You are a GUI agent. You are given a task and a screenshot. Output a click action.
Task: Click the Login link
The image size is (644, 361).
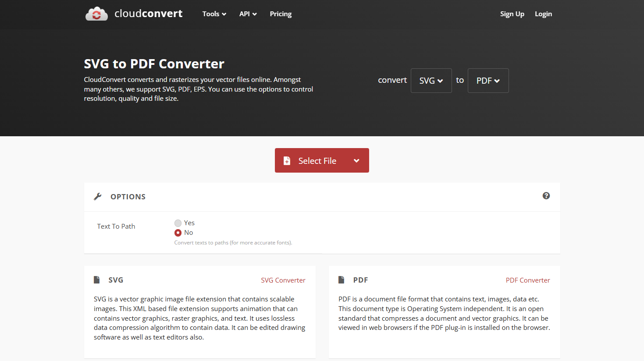pos(543,14)
